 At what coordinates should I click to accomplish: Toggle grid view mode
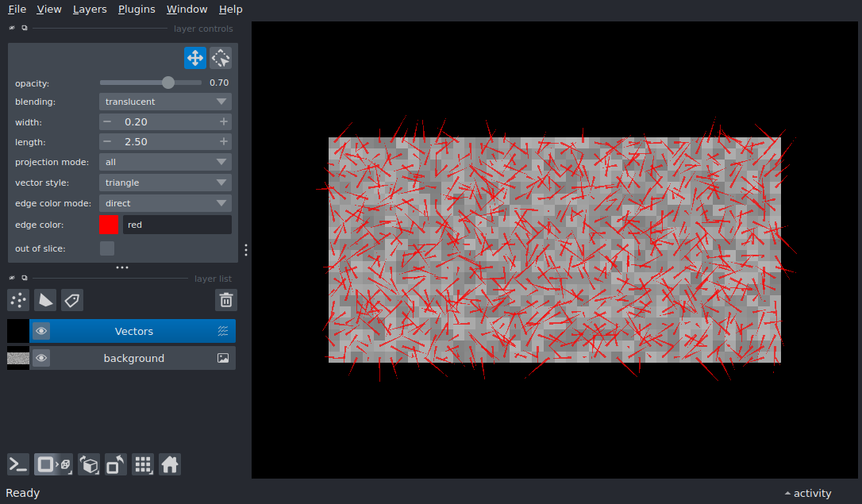pos(143,464)
